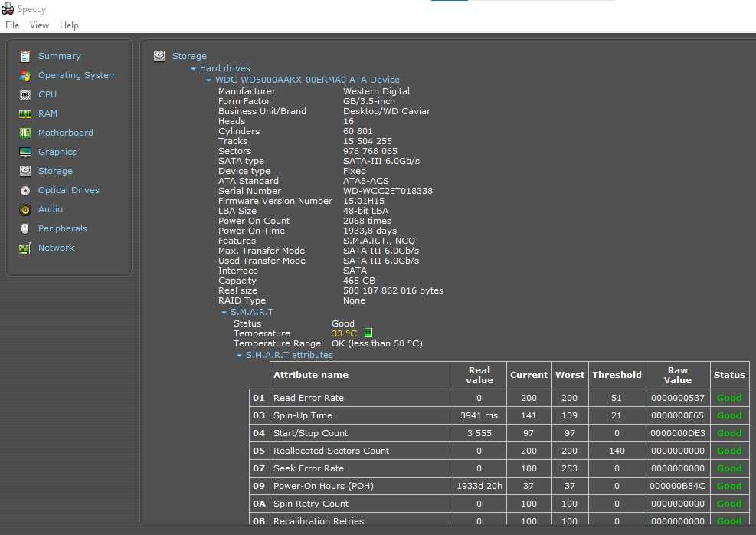Image resolution: width=756 pixels, height=535 pixels.
Task: Select Storage label in the sidebar
Action: coord(55,171)
